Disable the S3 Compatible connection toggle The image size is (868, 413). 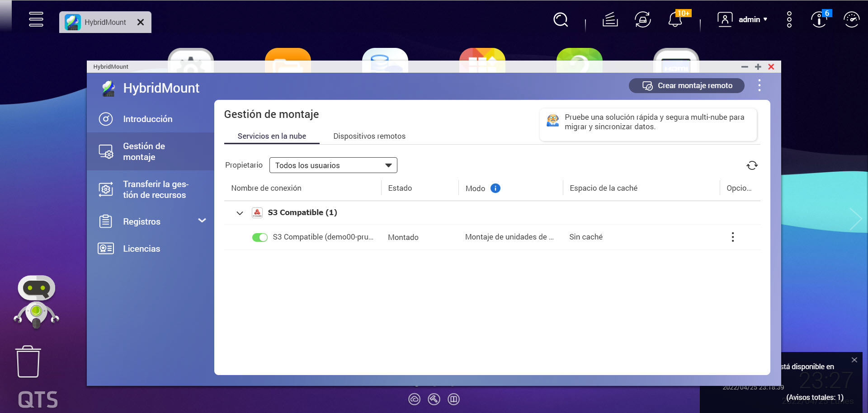260,237
